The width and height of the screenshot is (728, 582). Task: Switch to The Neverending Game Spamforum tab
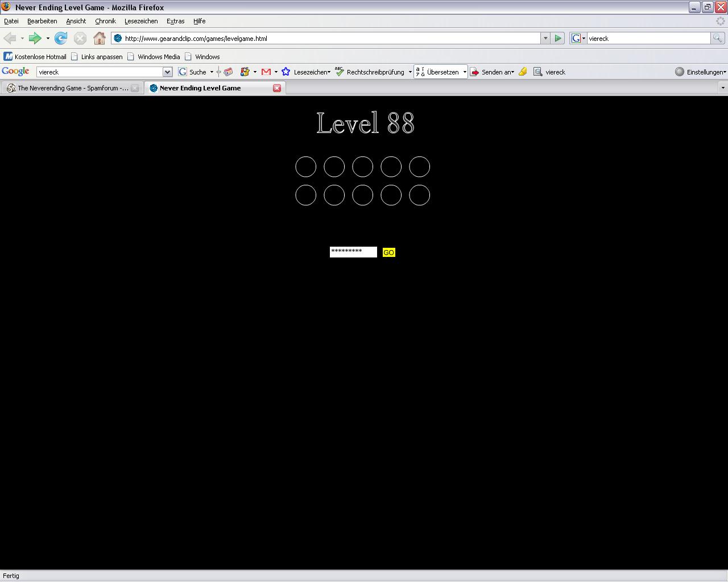pyautogui.click(x=68, y=88)
